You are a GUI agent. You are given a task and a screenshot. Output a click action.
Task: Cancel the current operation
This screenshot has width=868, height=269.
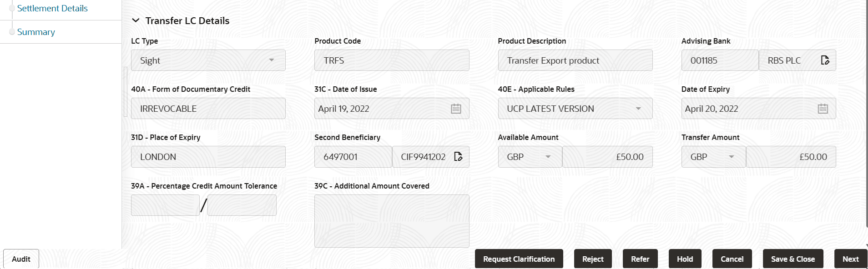click(732, 259)
